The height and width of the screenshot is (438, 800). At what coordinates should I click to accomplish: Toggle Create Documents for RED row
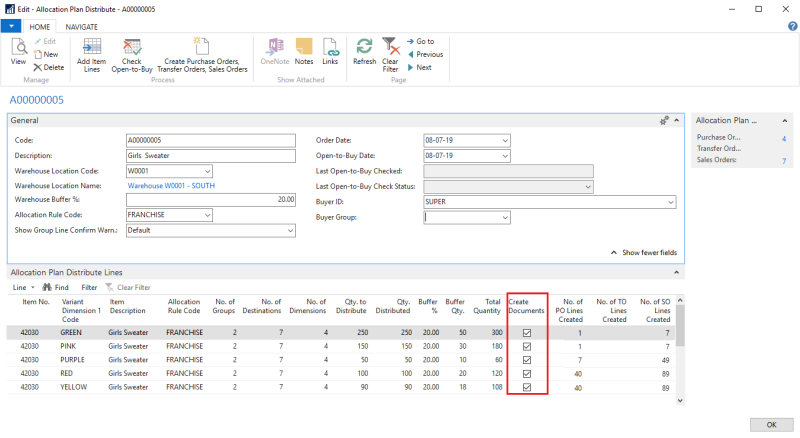(x=527, y=374)
